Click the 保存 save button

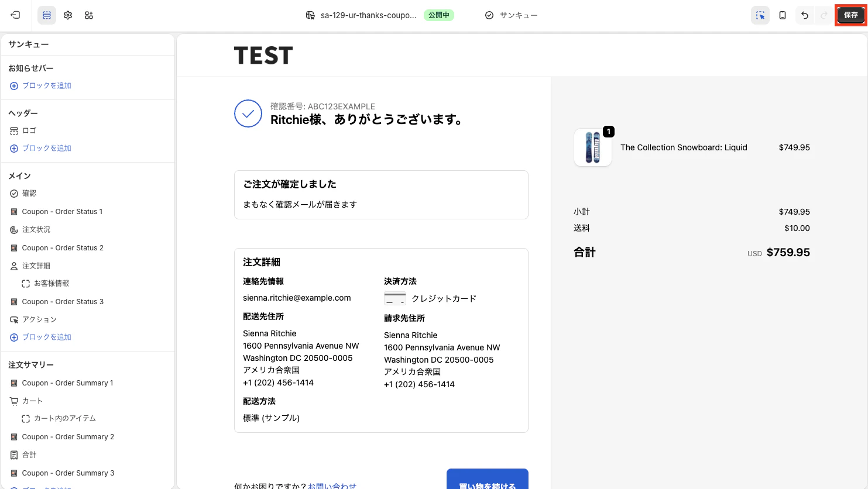(x=851, y=15)
